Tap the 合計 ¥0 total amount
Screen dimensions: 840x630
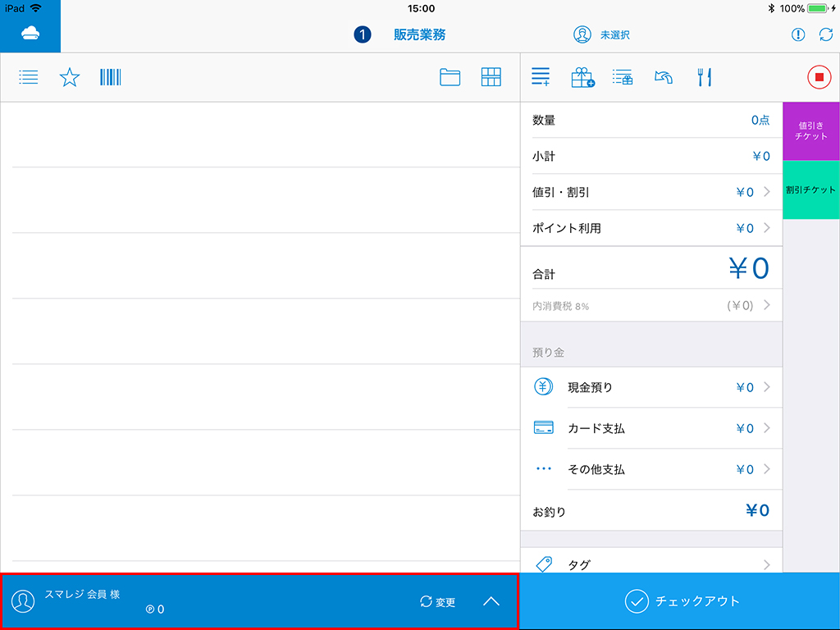tap(749, 268)
